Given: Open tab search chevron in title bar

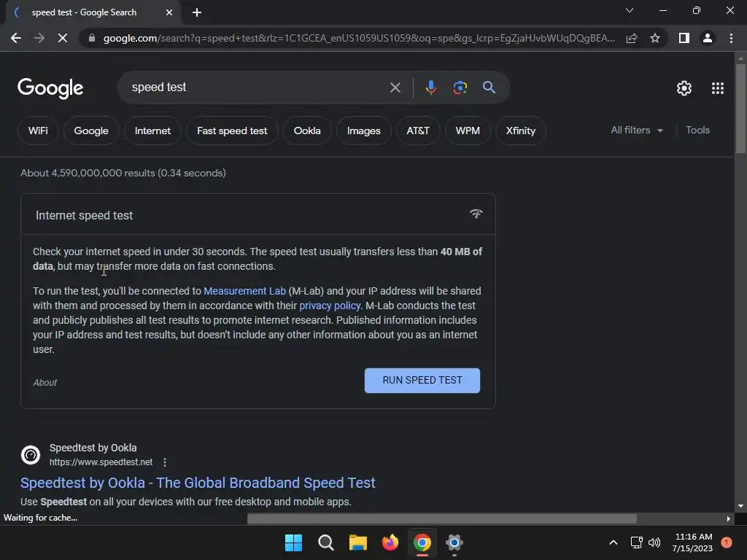Looking at the screenshot, I should pyautogui.click(x=630, y=10).
